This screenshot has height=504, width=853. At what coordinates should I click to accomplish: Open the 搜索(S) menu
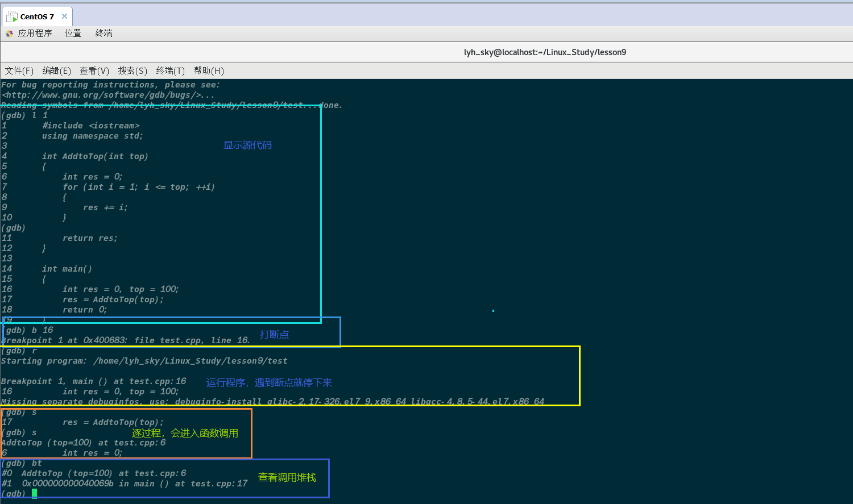132,71
